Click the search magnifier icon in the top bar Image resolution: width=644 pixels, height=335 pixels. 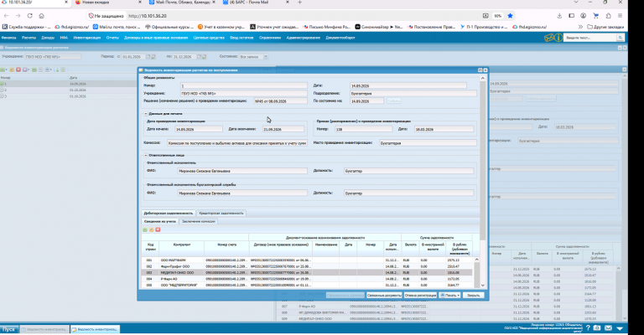pos(621,38)
